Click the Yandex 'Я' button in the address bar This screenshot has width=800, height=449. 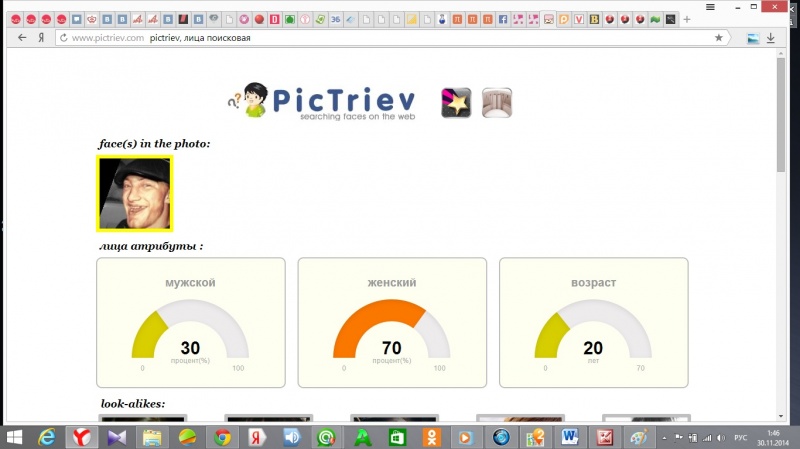40,37
